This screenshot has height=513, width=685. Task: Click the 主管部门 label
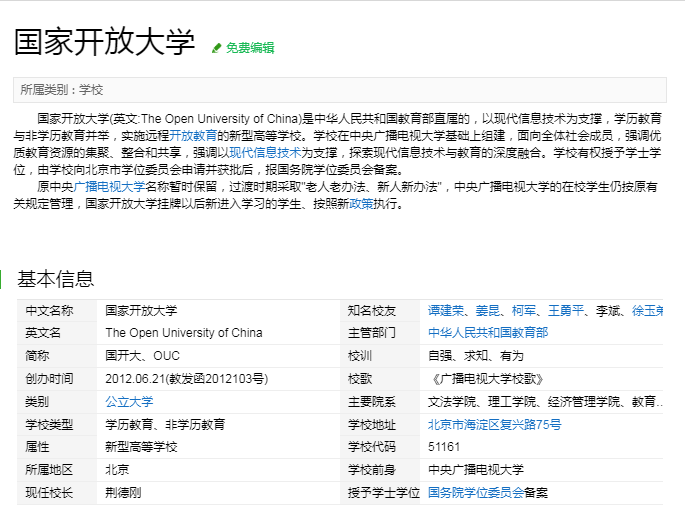tap(372, 333)
